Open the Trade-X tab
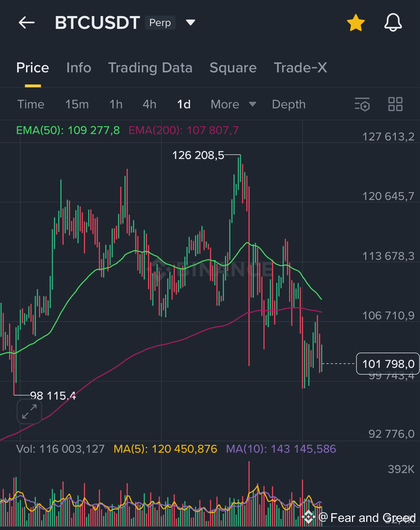 tap(300, 68)
